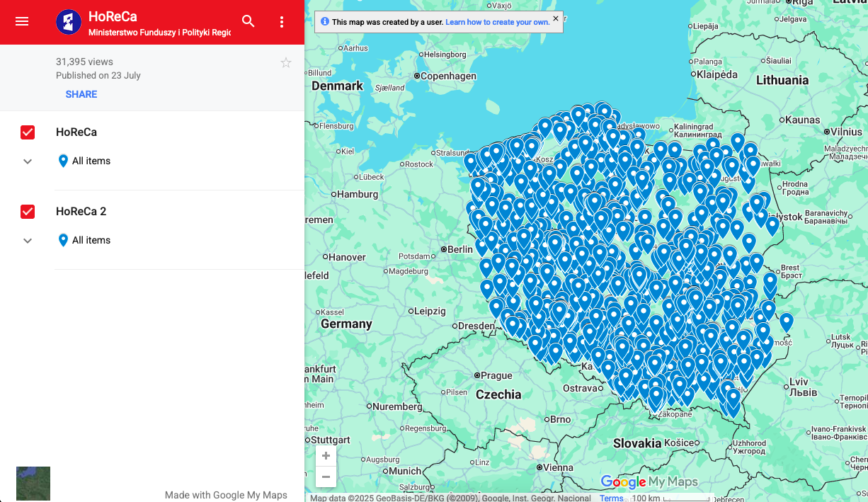868x502 pixels.
Task: Click the HoReCa map owner avatar
Action: [69, 22]
